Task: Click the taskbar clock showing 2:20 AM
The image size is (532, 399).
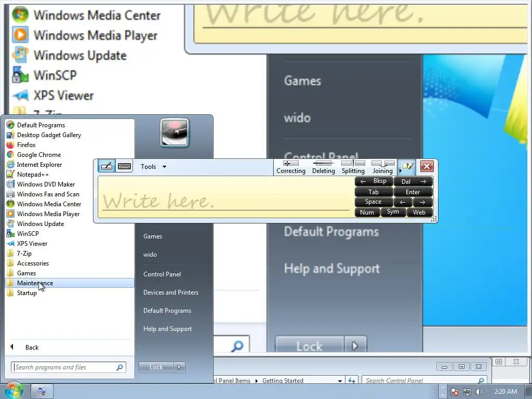Action: click(x=506, y=392)
